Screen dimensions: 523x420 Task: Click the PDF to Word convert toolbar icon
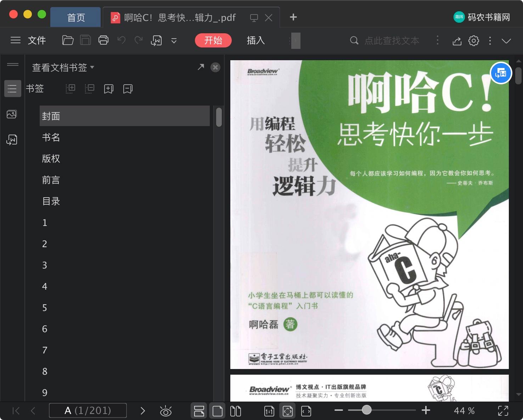click(156, 41)
